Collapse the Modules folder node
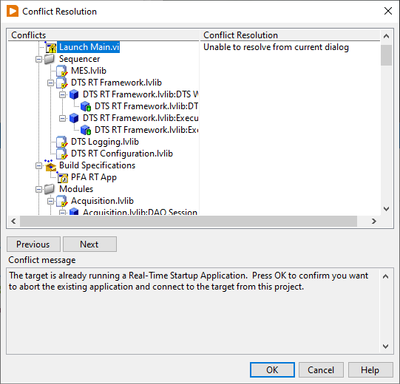The height and width of the screenshot is (384, 400). [x=39, y=189]
